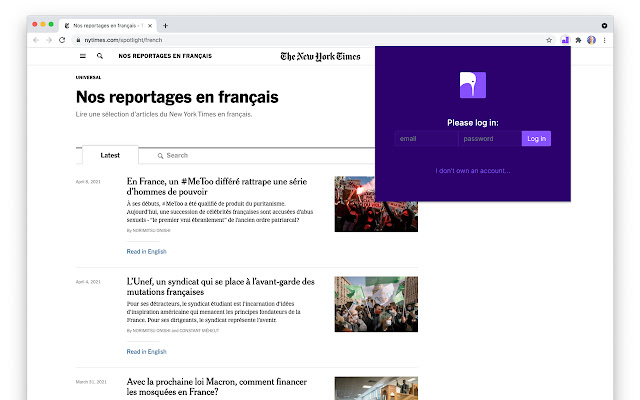Click NOS REPORTAGES EN FRANÇAIS header label
Screen dimensions: 640x400
coord(165,56)
